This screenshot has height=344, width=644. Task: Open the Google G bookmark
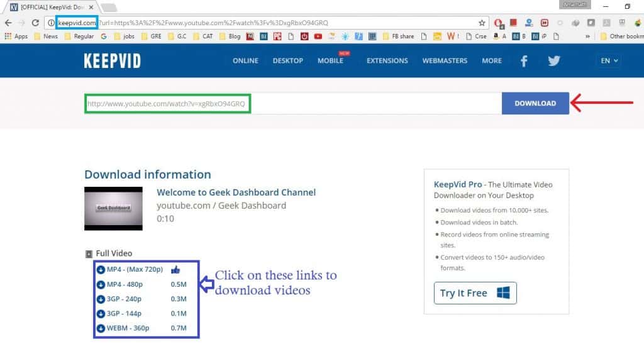(x=104, y=36)
